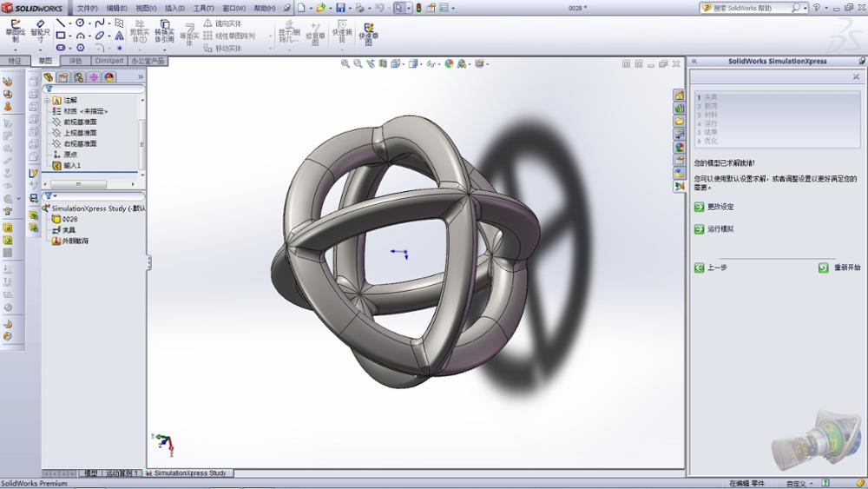Click the Smart Dimension (智能尺寸) tool

[40, 32]
